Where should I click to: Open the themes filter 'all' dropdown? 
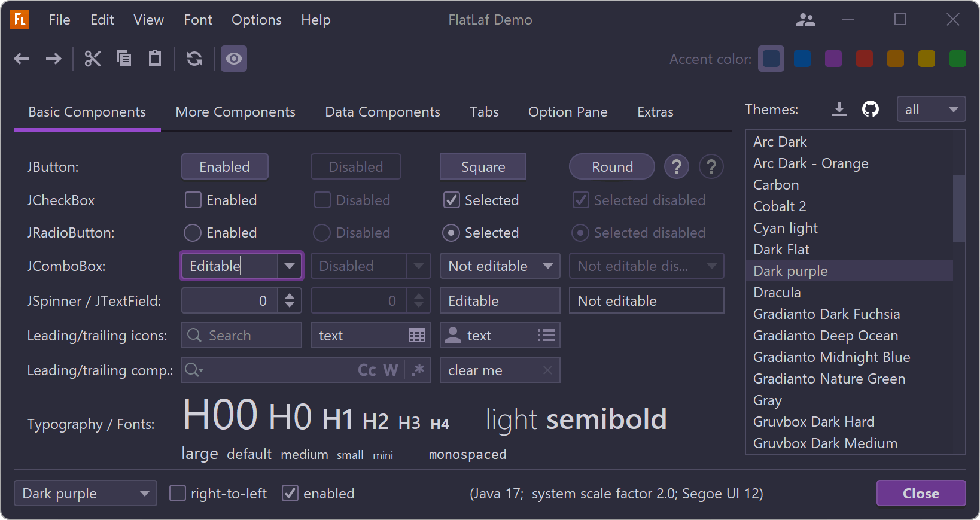pyautogui.click(x=931, y=110)
